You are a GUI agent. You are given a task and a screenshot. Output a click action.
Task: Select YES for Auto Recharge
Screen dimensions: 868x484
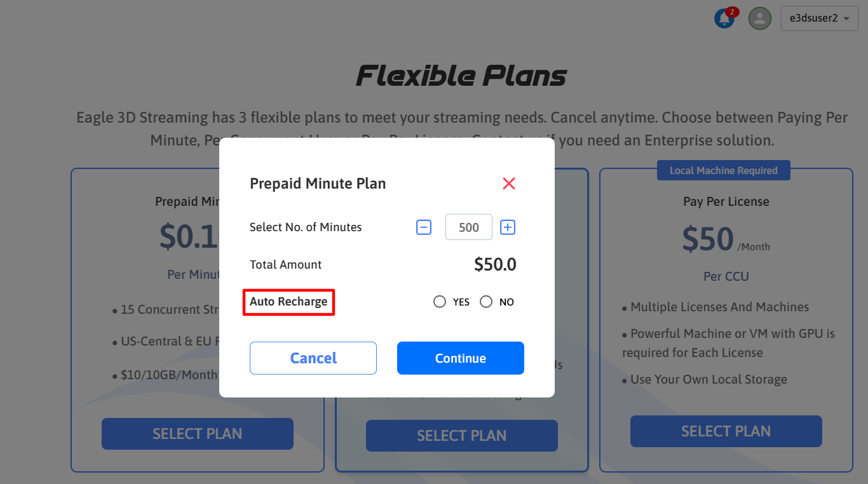point(440,302)
